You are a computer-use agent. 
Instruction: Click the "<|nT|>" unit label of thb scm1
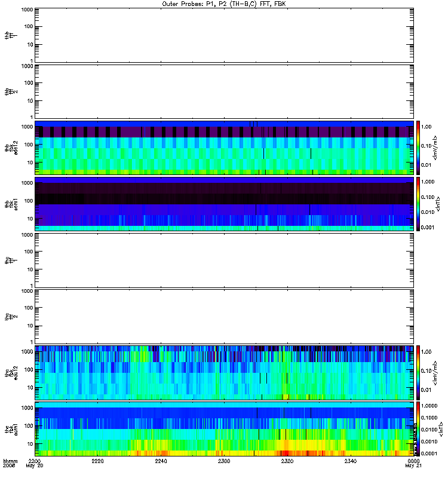(438, 204)
